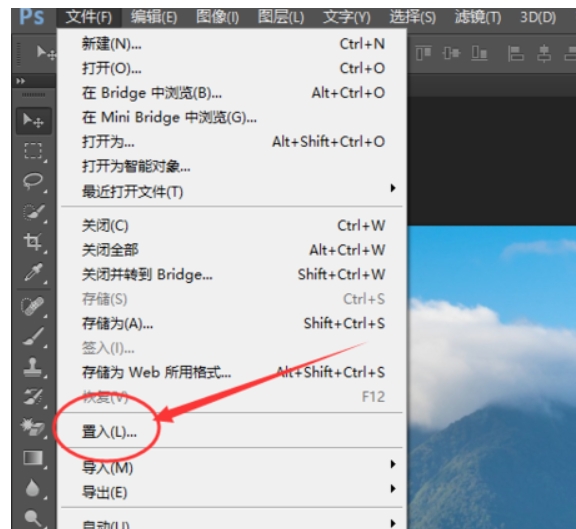Select the Brush tool
576x529 pixels.
33,336
